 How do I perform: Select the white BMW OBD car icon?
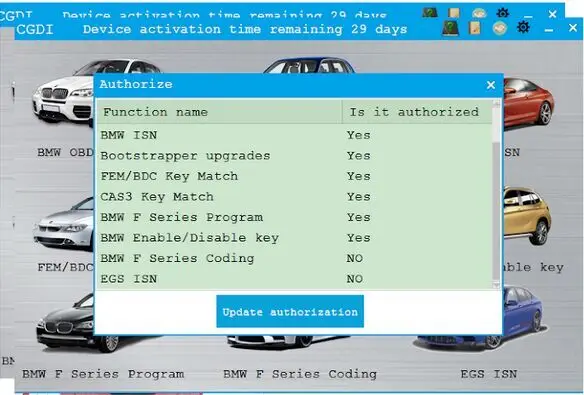coord(63,92)
